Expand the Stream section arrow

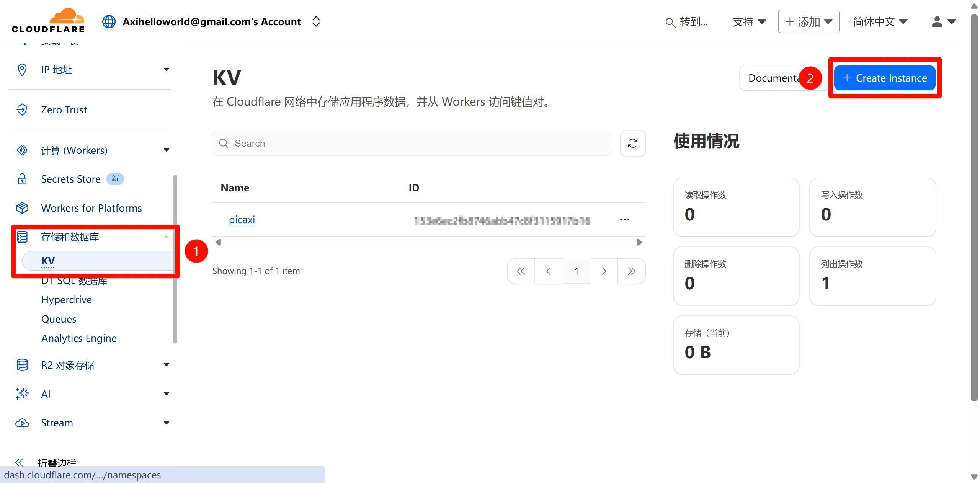(x=167, y=423)
